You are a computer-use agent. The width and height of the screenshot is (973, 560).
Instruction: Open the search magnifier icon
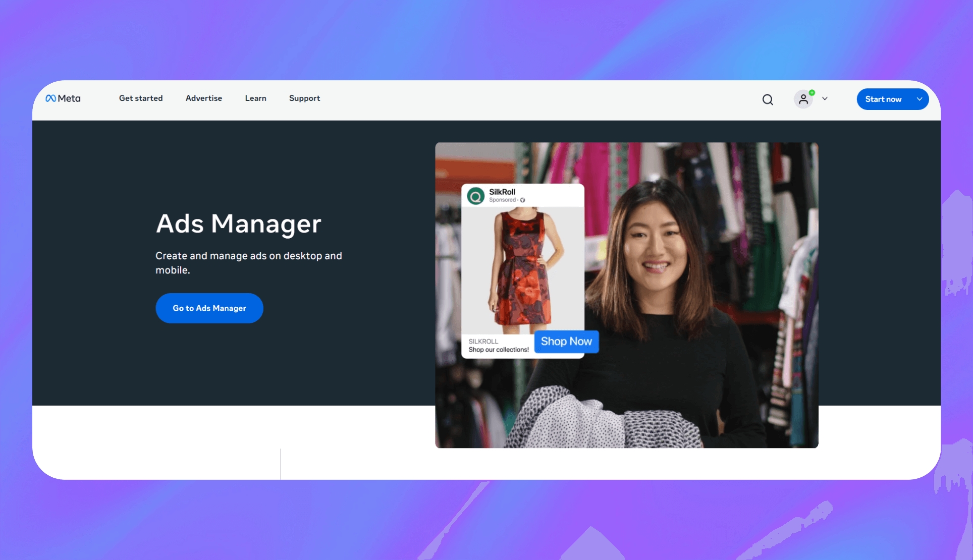click(768, 99)
